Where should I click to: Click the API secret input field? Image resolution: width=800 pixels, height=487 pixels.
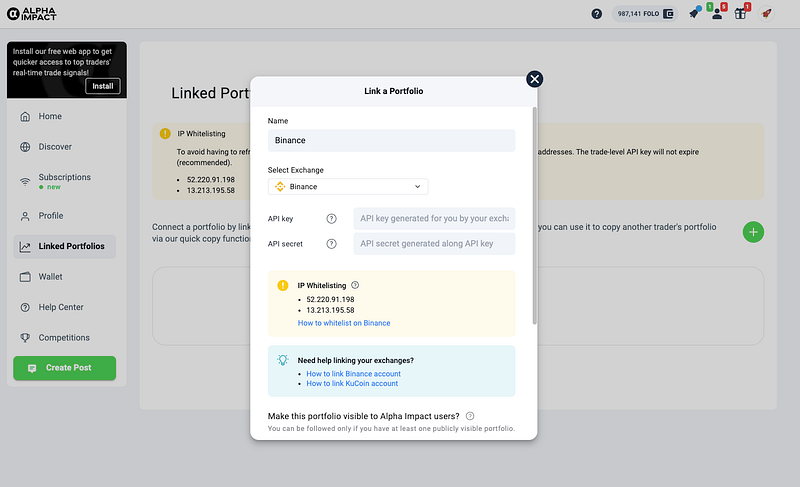[x=434, y=244]
